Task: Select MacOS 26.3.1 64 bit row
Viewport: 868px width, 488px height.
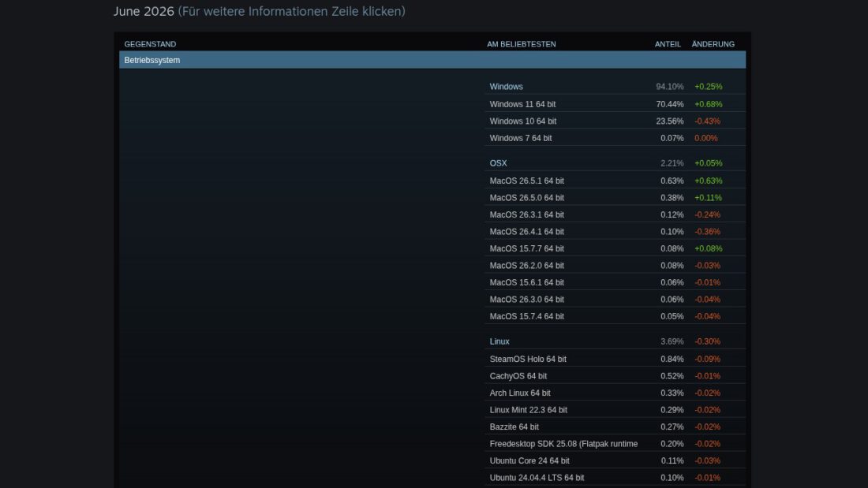Action: click(615, 214)
